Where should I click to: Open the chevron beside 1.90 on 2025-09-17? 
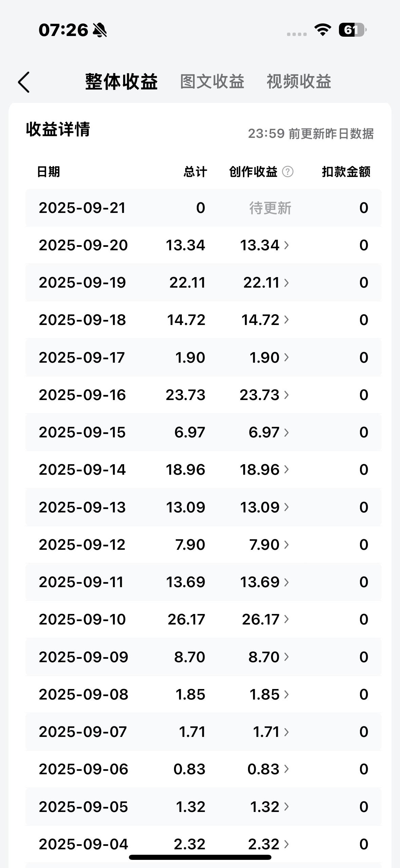[286, 357]
